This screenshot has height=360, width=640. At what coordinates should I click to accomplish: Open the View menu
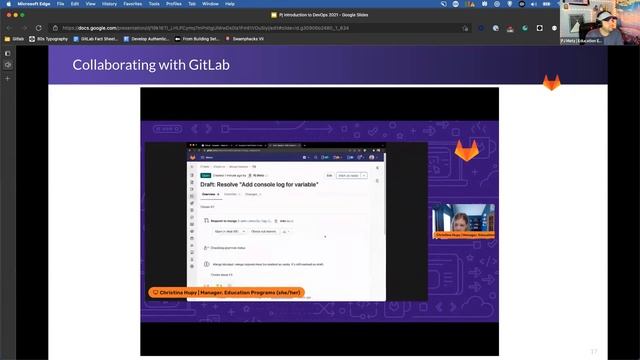(x=90, y=4)
